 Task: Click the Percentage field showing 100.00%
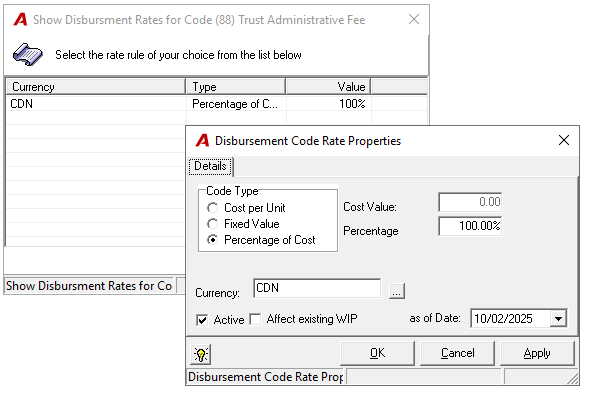[x=470, y=226]
